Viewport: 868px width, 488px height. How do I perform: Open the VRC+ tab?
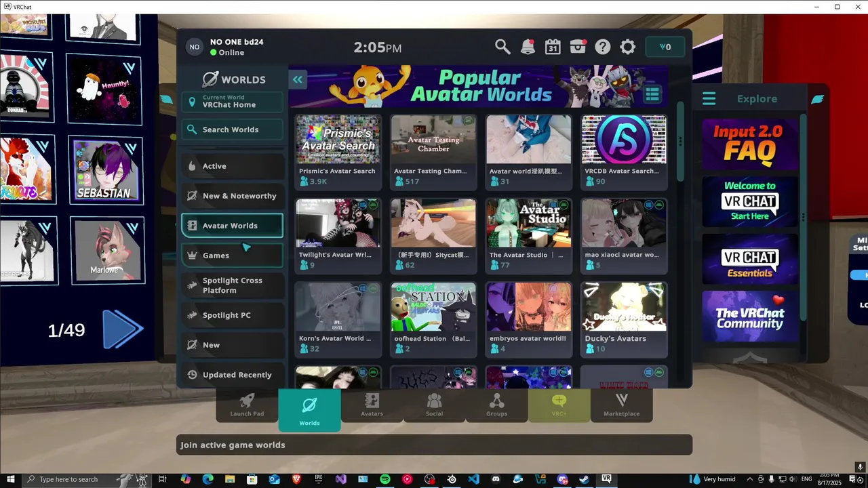point(559,405)
